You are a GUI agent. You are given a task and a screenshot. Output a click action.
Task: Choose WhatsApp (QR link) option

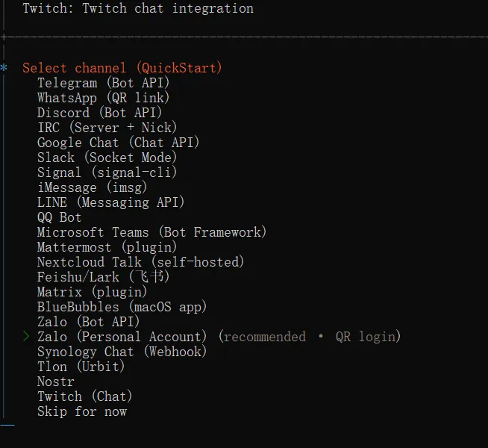[103, 98]
